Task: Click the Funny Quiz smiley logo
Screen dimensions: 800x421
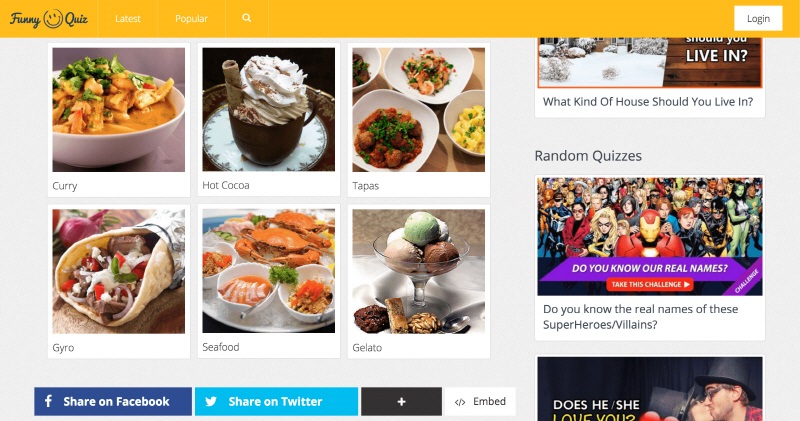Action: pos(48,19)
